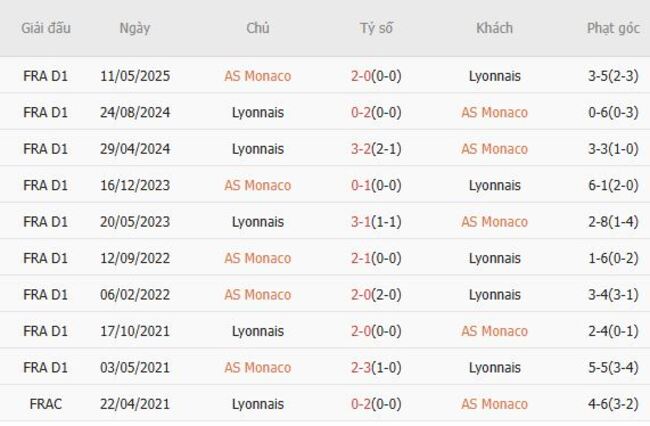Click AS Monaco in the 12/09/2022 row
Screen dimensions: 650x426
[257, 258]
